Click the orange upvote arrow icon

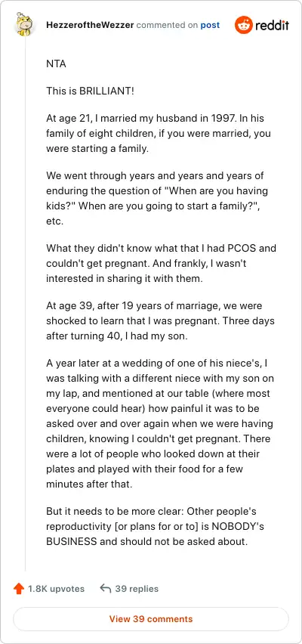19,589
